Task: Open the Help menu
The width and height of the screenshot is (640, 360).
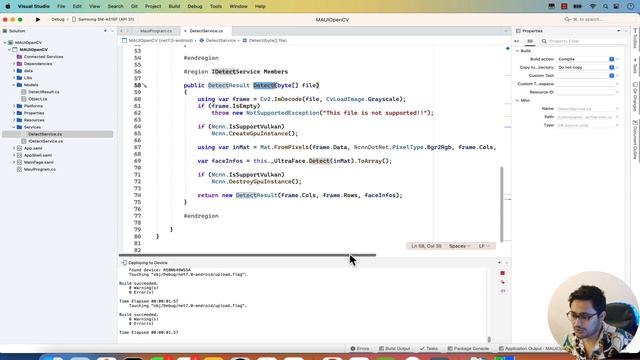Action: (x=260, y=6)
